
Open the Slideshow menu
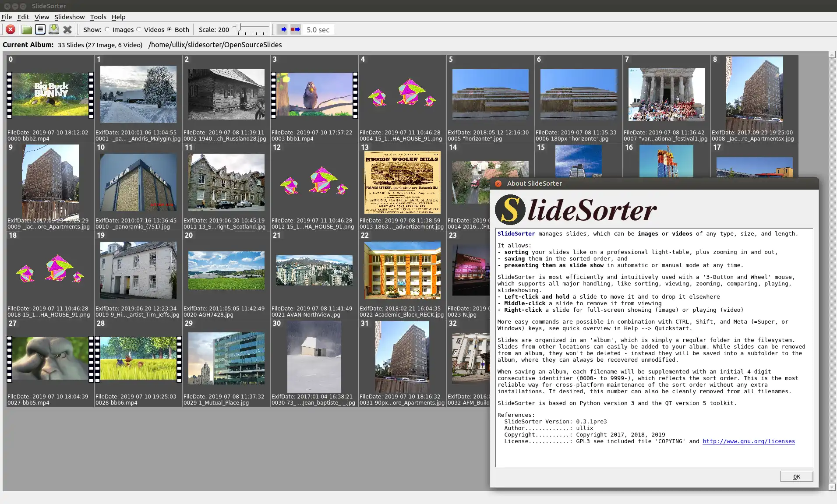tap(70, 17)
